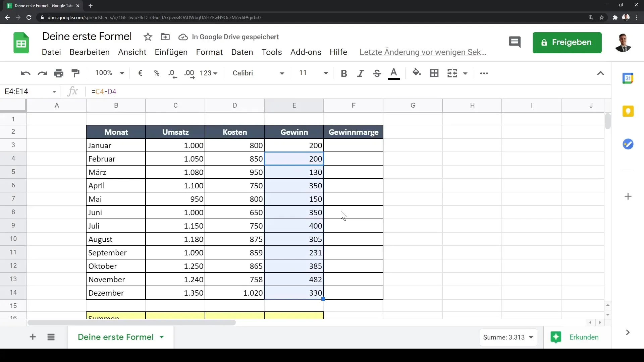644x362 pixels.
Task: Expand merge cells options arrow
Action: click(465, 73)
